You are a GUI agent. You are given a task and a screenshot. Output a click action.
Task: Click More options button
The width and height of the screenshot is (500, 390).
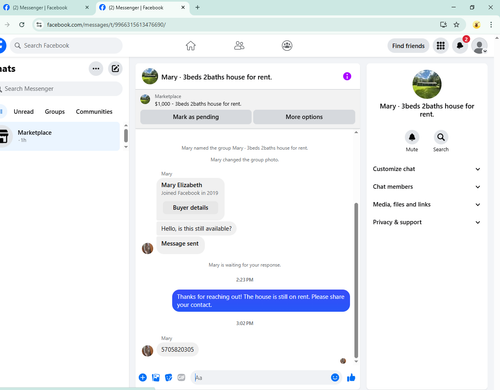[304, 117]
